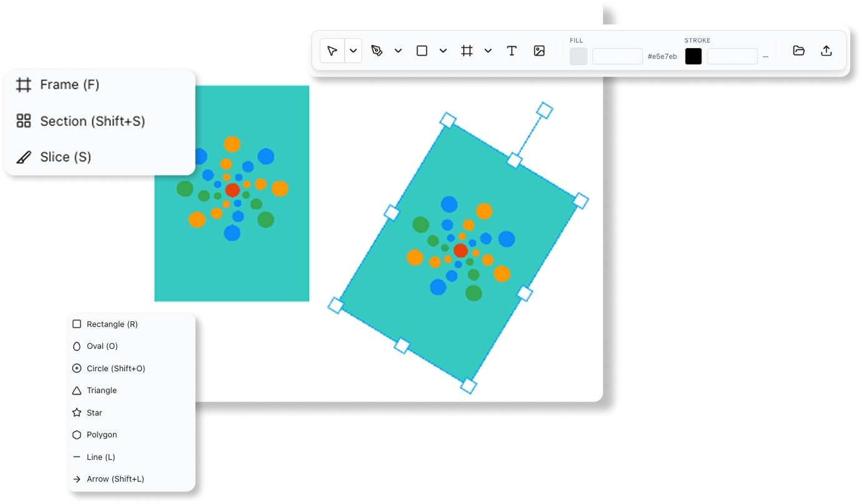Click the Image insert tool

tap(538, 51)
